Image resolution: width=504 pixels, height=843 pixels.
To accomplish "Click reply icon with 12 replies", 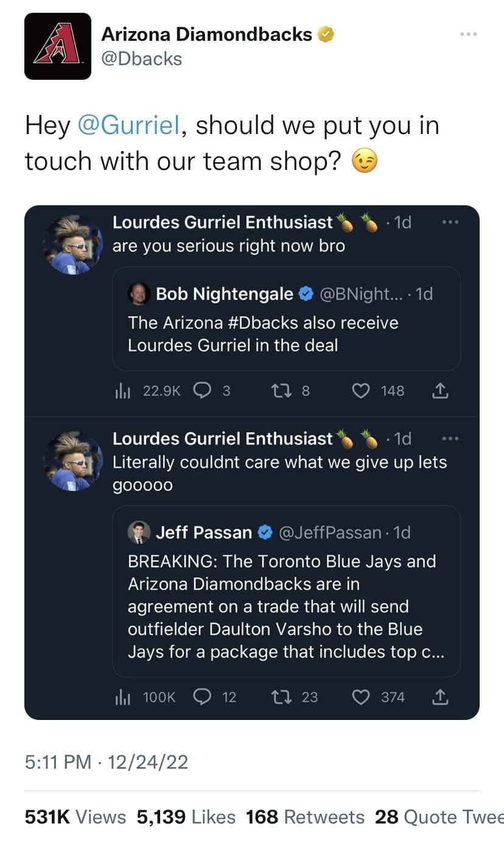I will (201, 697).
